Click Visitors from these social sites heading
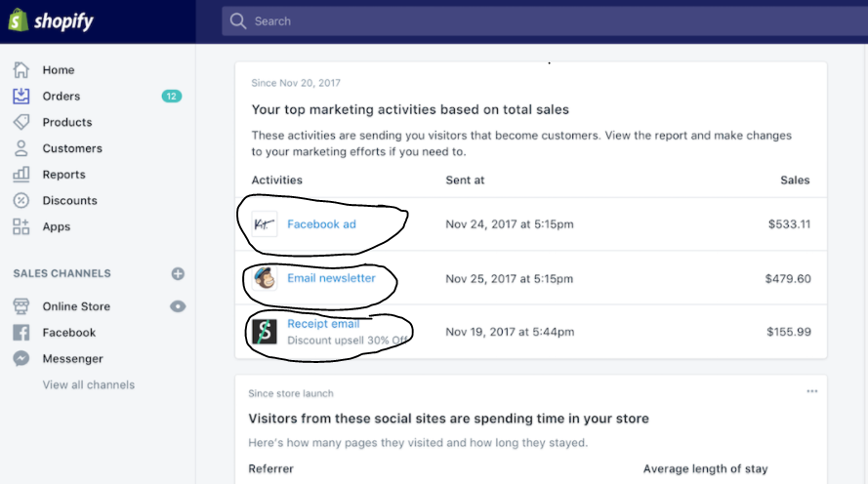Viewport: 868px width, 484px height. [448, 419]
